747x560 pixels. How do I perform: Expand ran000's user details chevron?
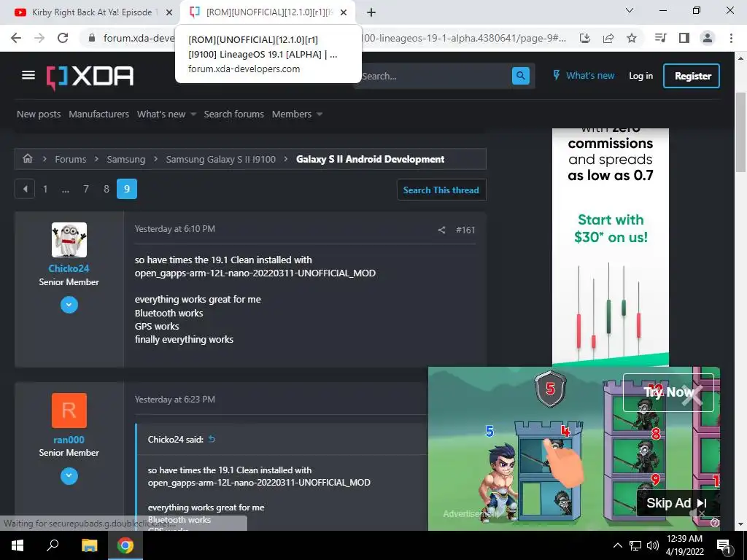click(69, 475)
